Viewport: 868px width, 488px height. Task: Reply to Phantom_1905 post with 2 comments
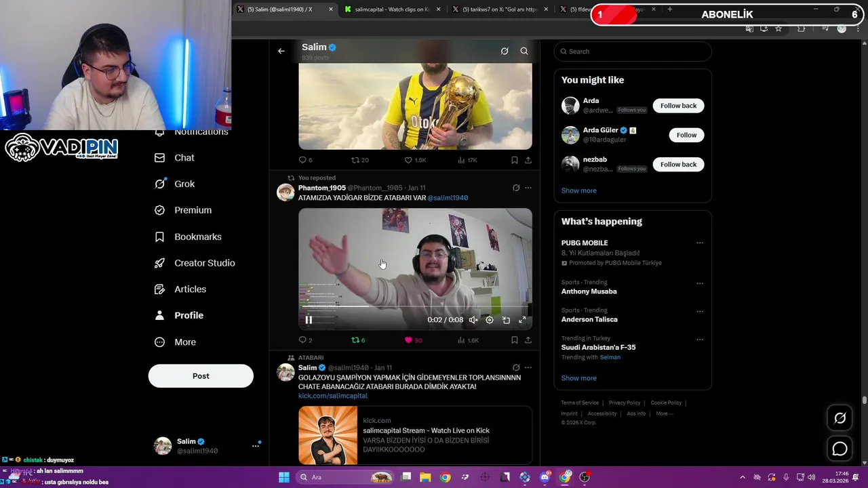[305, 340]
